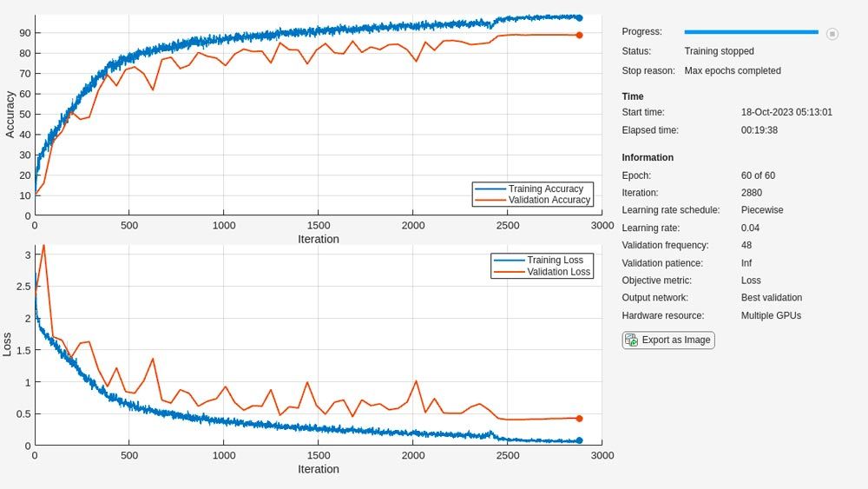The height and width of the screenshot is (489, 868).
Task: Click the Iteration label under the accuracy plot
Action: pos(319,239)
